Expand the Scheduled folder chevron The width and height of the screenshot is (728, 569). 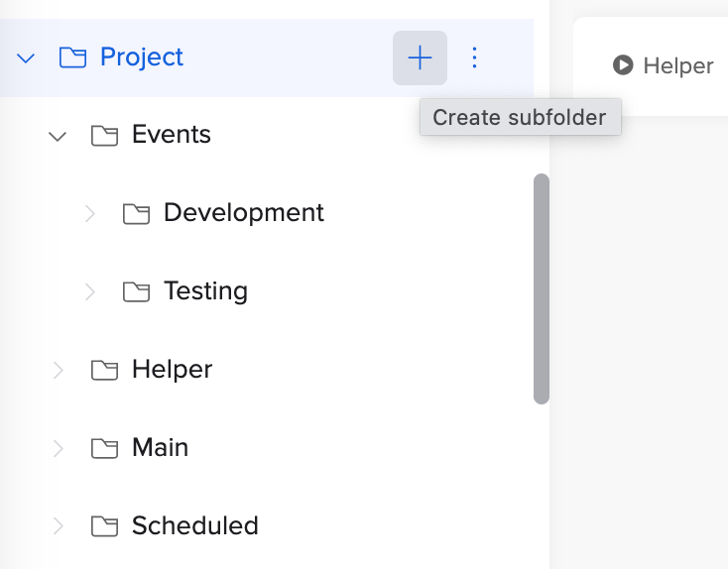(59, 526)
